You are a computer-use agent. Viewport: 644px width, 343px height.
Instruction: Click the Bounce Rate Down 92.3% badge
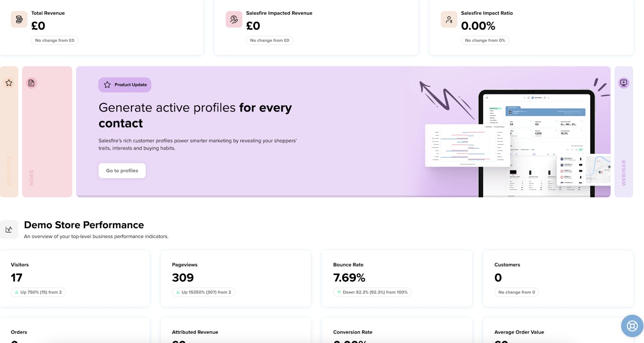tap(372, 292)
